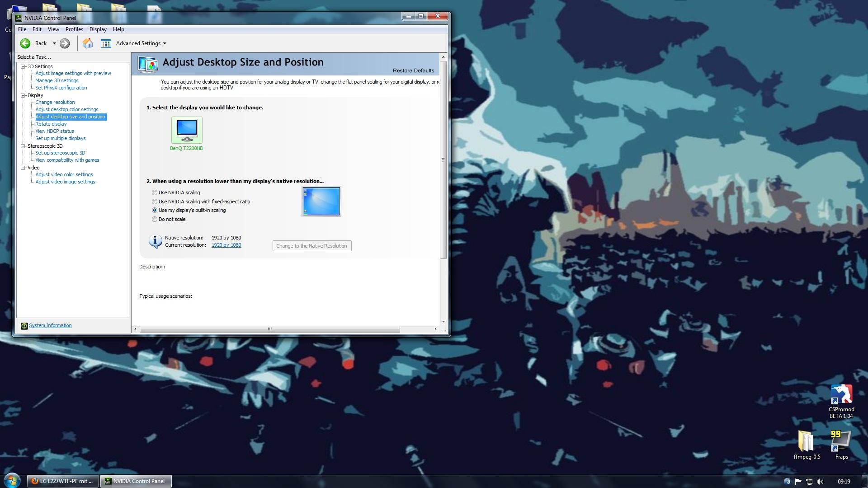
Task: Click the network tray icon
Action: tap(809, 482)
